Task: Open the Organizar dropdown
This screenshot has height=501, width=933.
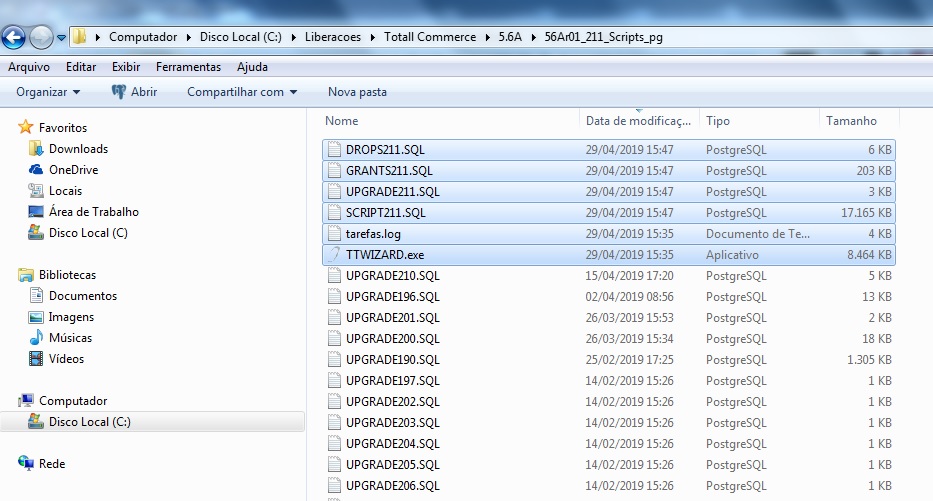Action: tap(48, 92)
